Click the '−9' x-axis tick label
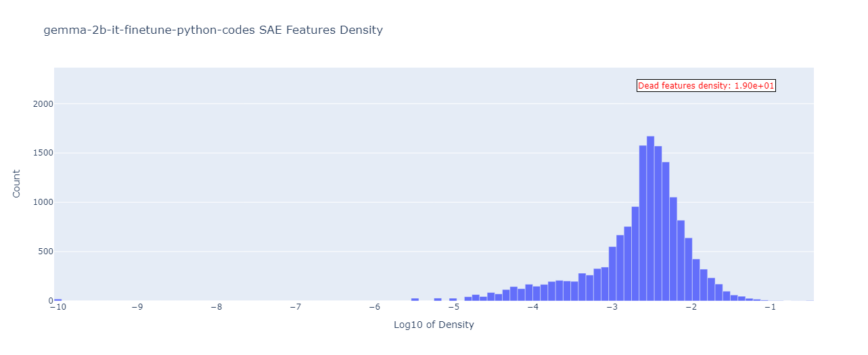The height and width of the screenshot is (355, 868). pos(137,308)
